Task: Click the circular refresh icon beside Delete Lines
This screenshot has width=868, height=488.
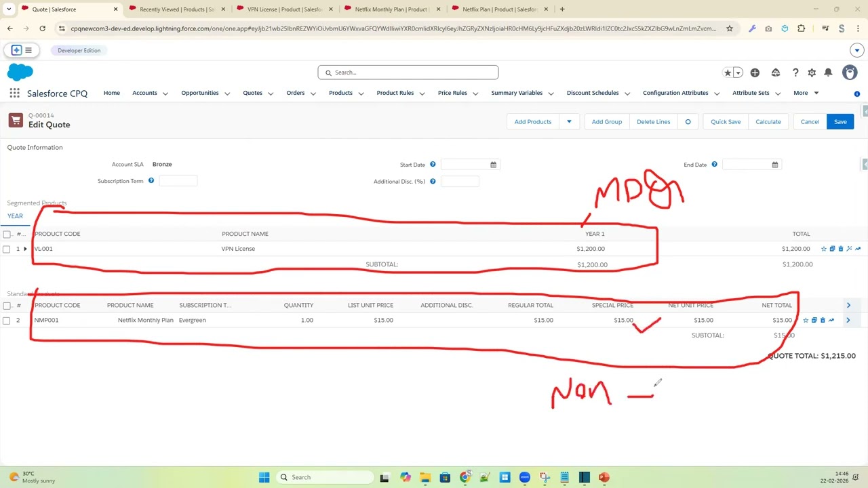Action: click(688, 122)
